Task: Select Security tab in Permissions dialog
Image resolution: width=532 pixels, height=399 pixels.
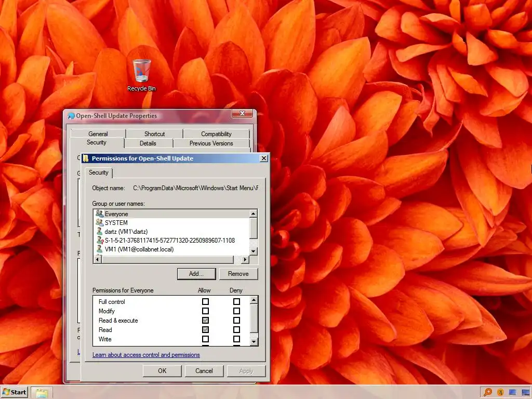Action: [x=98, y=172]
